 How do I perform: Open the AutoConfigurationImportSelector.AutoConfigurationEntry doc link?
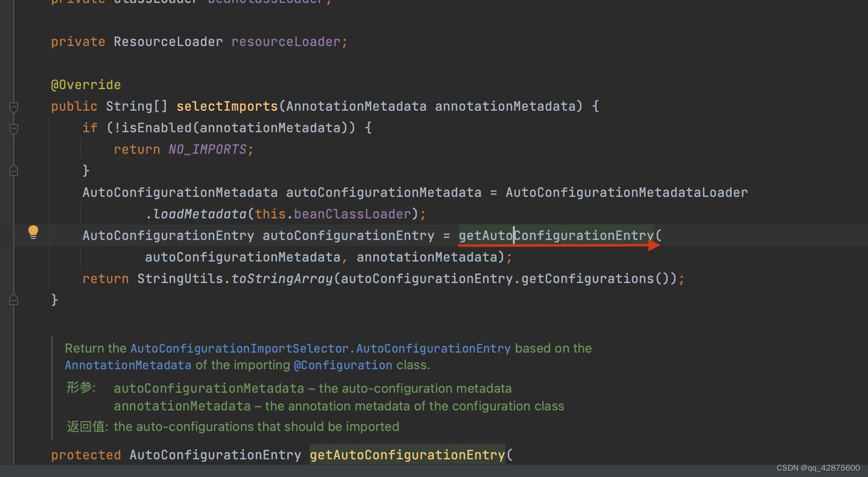(x=320, y=348)
